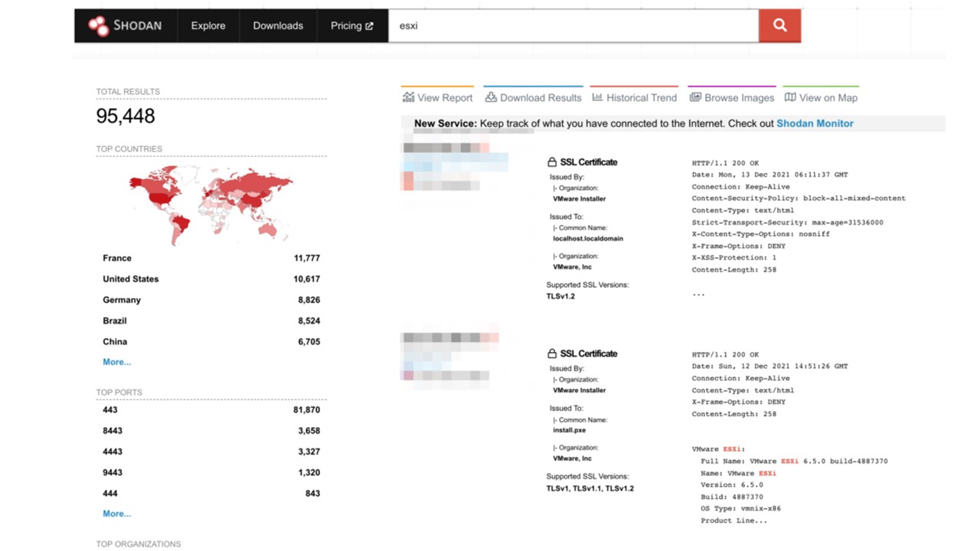
Task: Click the SHODAN brand name text
Action: click(138, 25)
